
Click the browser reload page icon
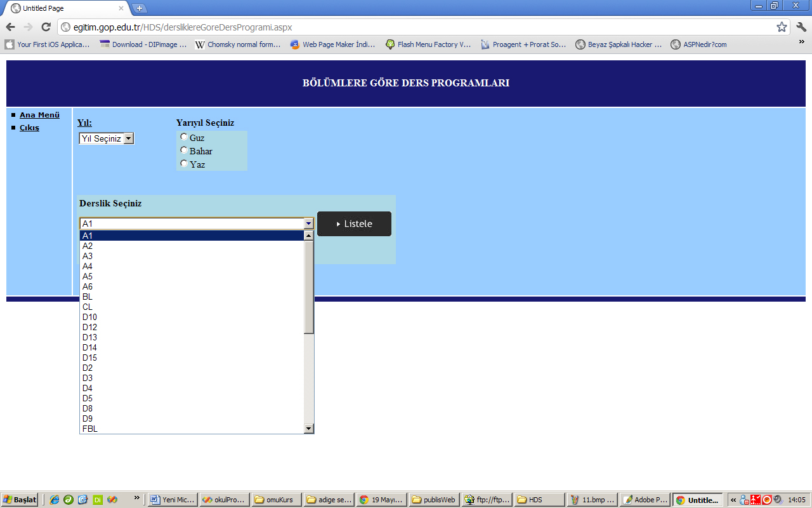pyautogui.click(x=46, y=27)
